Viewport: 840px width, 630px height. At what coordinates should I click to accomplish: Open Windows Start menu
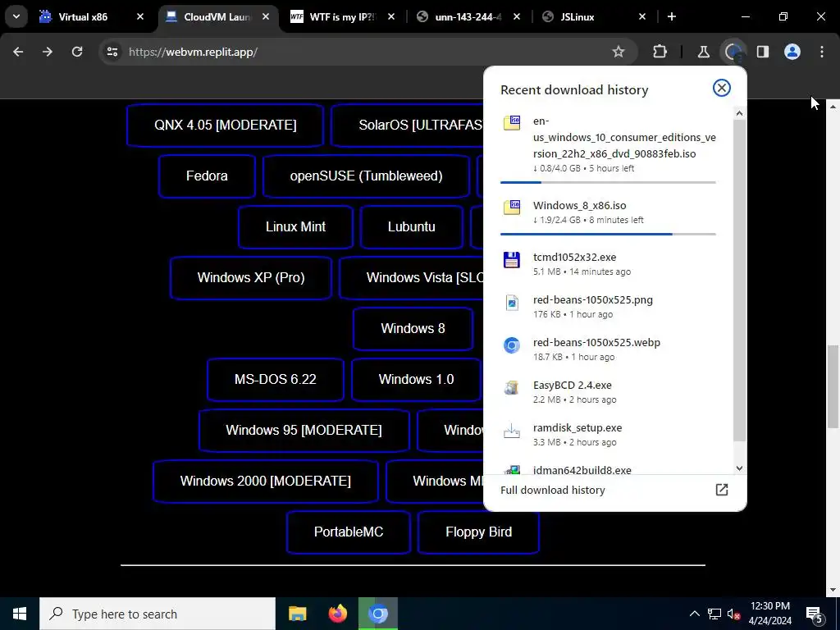click(20, 614)
